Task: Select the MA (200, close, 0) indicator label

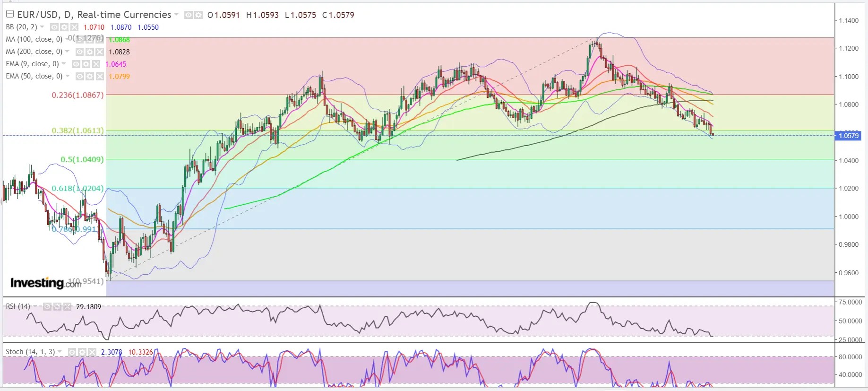Action: (x=34, y=52)
